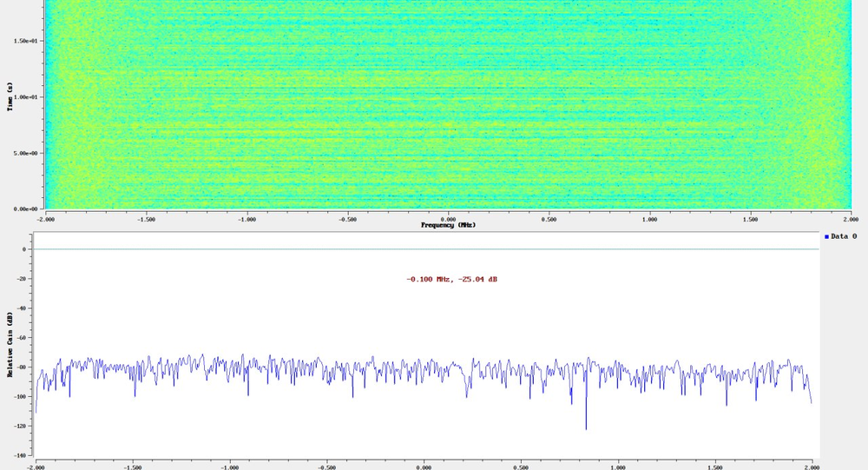This screenshot has height=470, width=868.
Task: Click the waterfall's -1.000 frequency tick label
Action: coord(246,219)
